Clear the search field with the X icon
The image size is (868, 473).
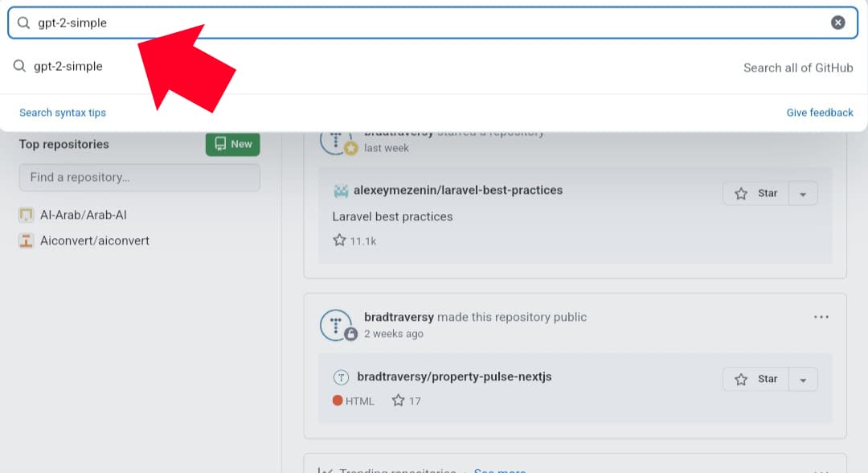pos(837,23)
